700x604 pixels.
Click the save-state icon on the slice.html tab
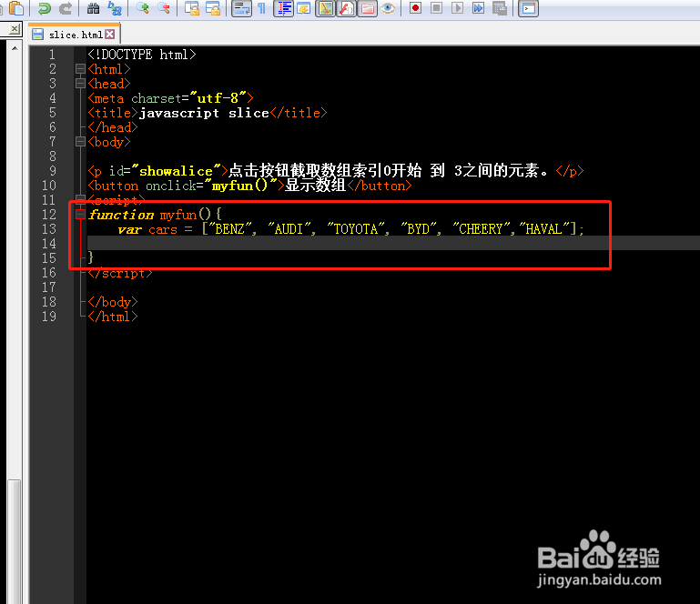click(38, 35)
